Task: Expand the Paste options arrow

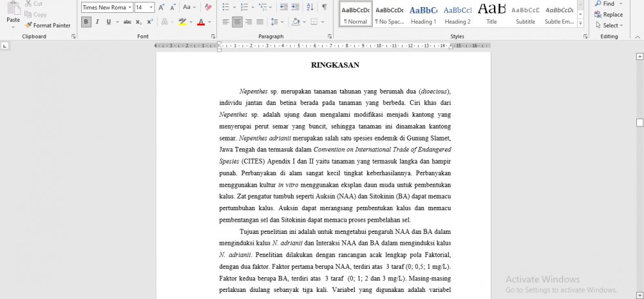Action: click(x=13, y=26)
